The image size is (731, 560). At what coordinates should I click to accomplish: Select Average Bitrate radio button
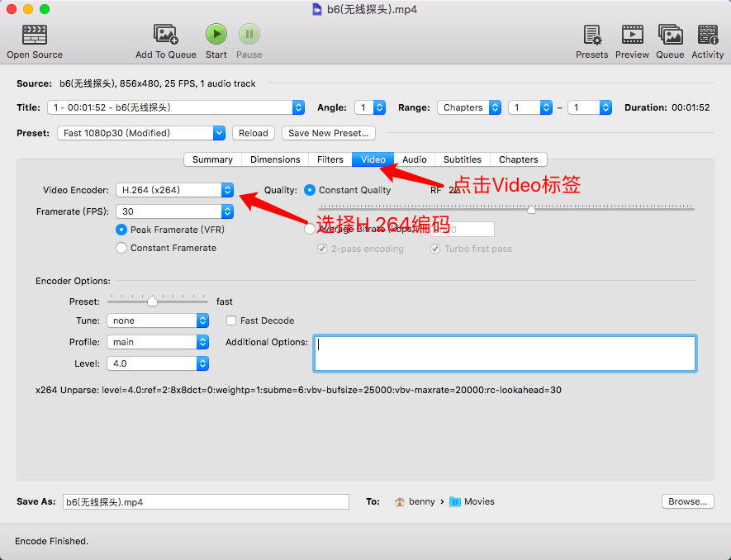coord(309,229)
